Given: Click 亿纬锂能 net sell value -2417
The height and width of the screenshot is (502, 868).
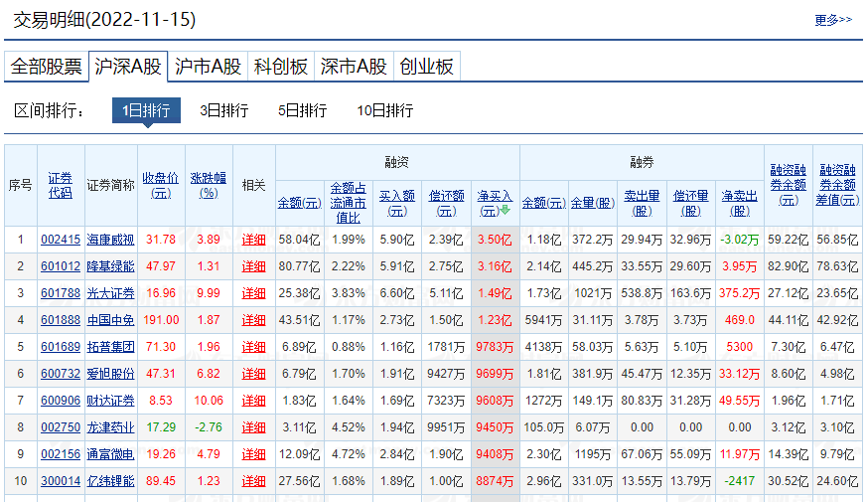Looking at the screenshot, I should tap(740, 480).
